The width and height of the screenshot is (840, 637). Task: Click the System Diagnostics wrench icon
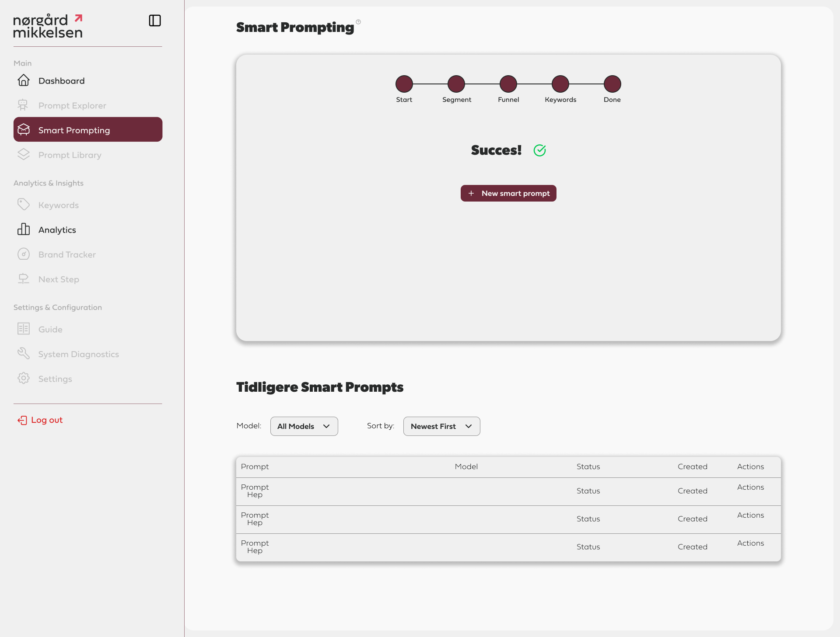[x=24, y=354]
